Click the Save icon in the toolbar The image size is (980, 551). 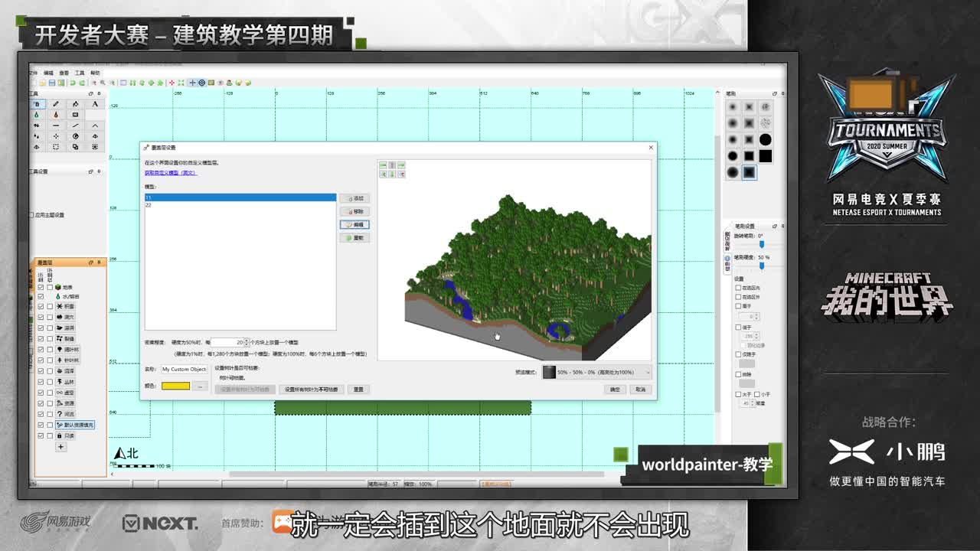pos(52,83)
